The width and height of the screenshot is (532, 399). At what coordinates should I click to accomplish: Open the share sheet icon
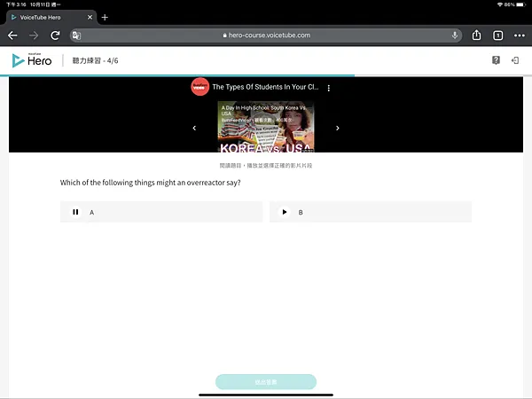click(x=476, y=35)
